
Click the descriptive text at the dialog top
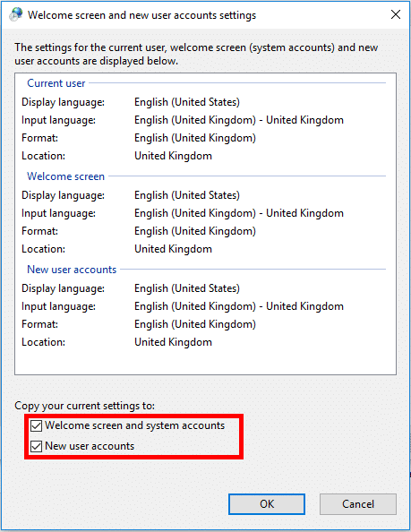pos(196,54)
